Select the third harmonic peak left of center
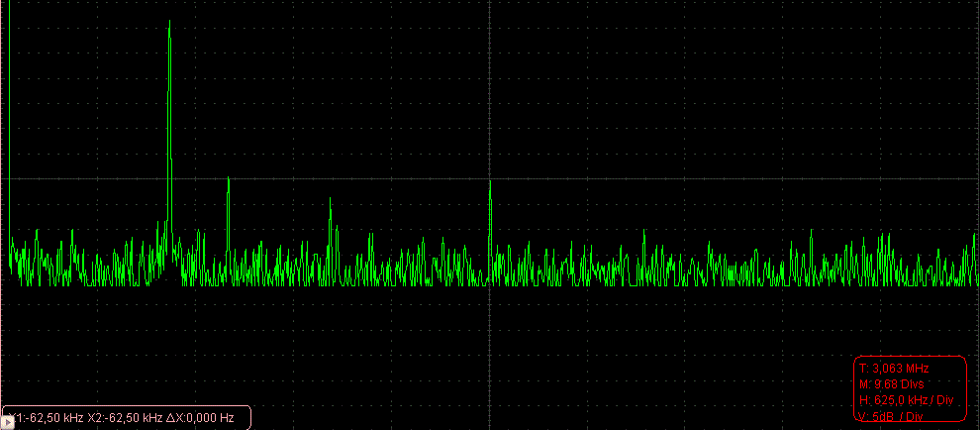Viewport: 980px width, 430px height. [x=331, y=200]
